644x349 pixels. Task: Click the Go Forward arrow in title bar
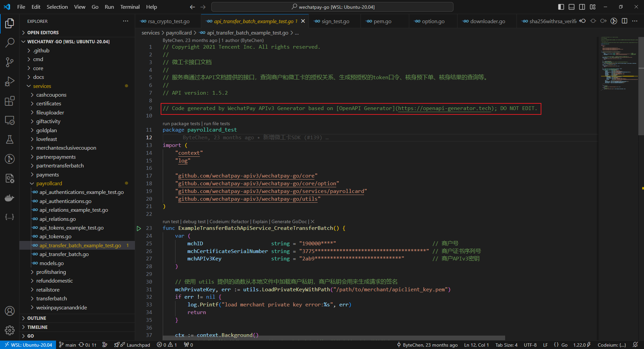click(x=203, y=7)
